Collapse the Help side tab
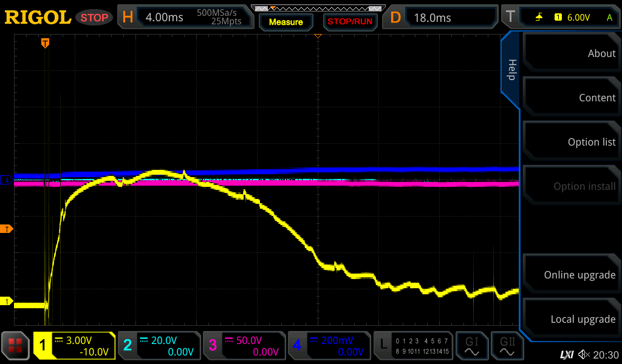The width and height of the screenshot is (622, 364). tap(511, 70)
